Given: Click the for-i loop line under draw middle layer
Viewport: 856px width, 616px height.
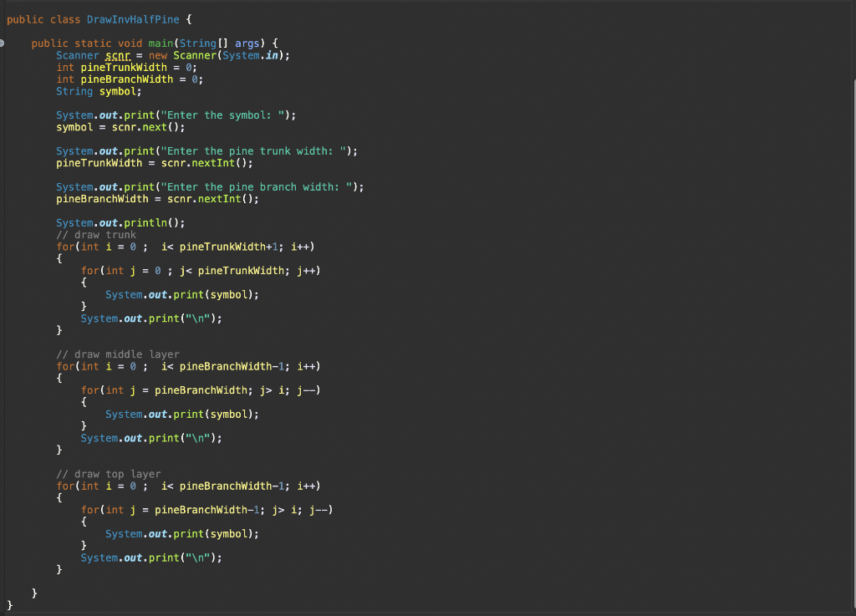Looking at the screenshot, I should tap(188, 367).
